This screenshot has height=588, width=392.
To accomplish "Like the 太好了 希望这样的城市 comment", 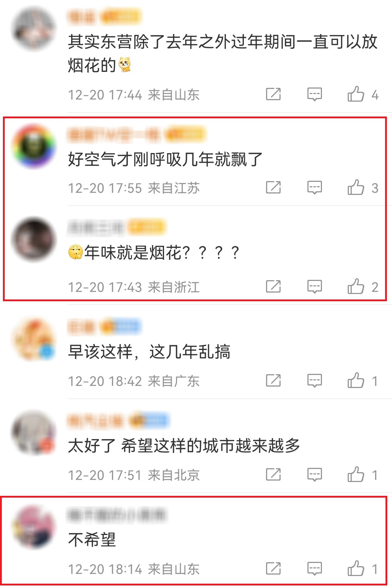I will point(363,475).
